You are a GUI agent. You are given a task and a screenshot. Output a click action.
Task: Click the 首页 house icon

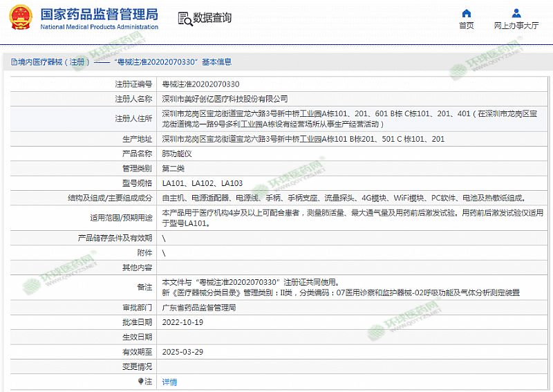click(466, 13)
